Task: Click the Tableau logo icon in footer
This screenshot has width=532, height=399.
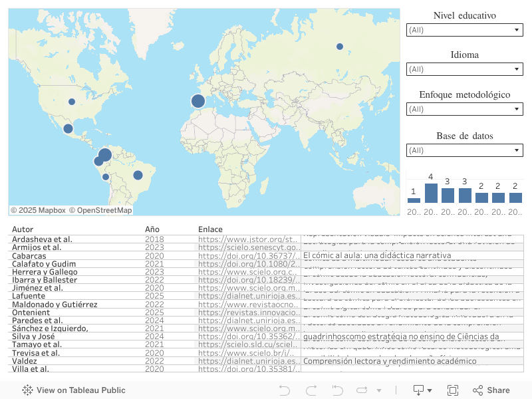Action: 27,390
